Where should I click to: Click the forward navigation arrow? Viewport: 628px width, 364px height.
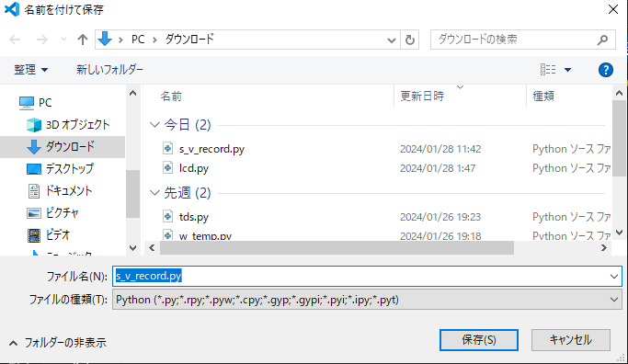point(41,40)
